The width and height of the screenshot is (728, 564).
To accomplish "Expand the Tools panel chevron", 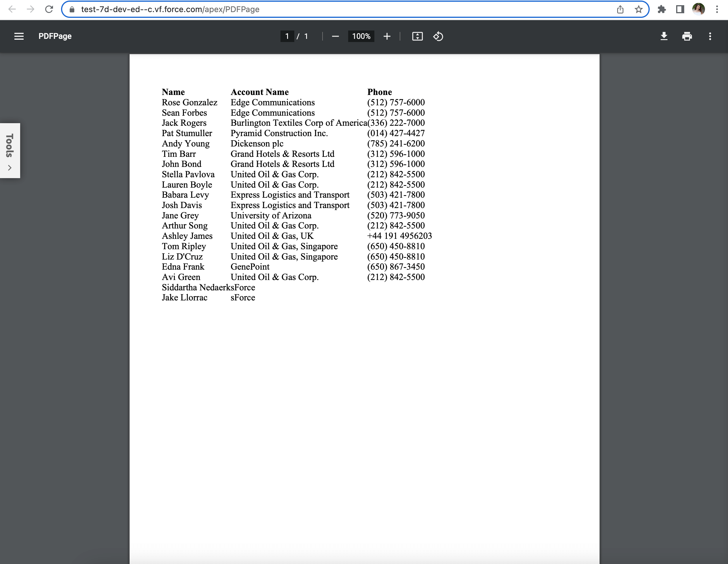I will (x=10, y=167).
